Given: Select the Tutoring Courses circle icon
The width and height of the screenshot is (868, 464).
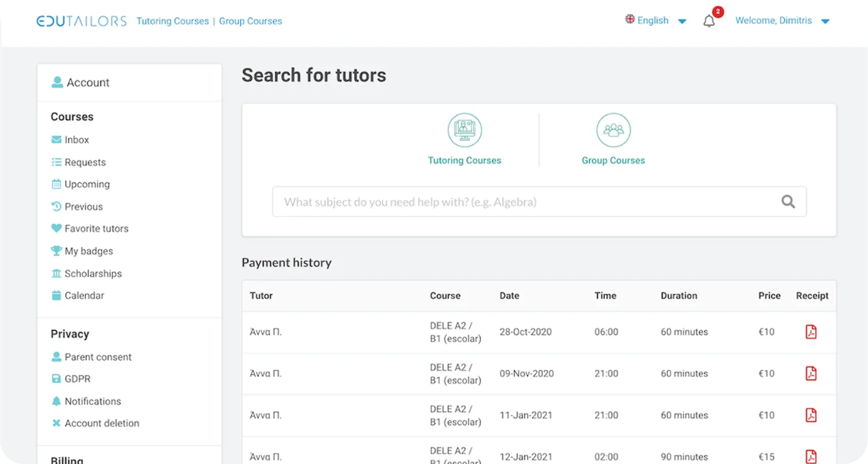Looking at the screenshot, I should tap(464, 130).
